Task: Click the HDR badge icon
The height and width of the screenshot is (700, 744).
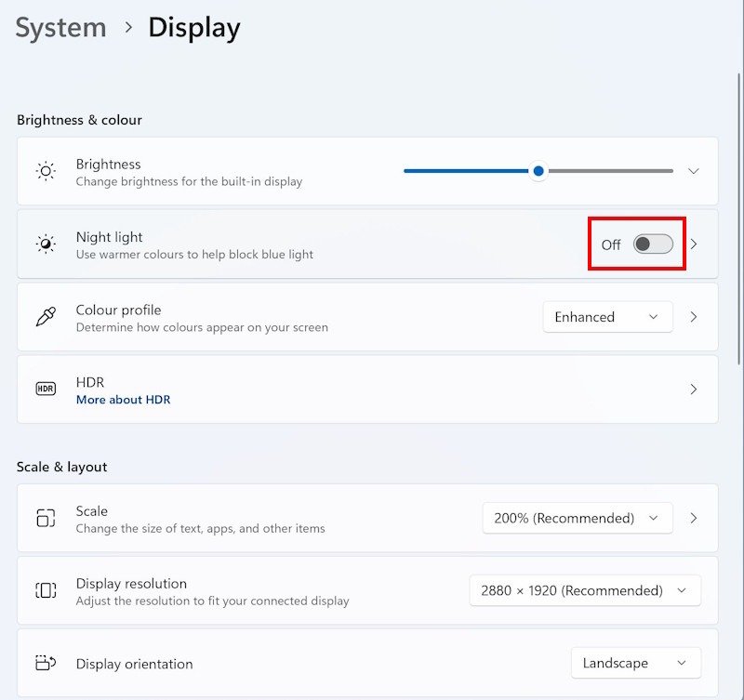Action: pyautogui.click(x=46, y=390)
